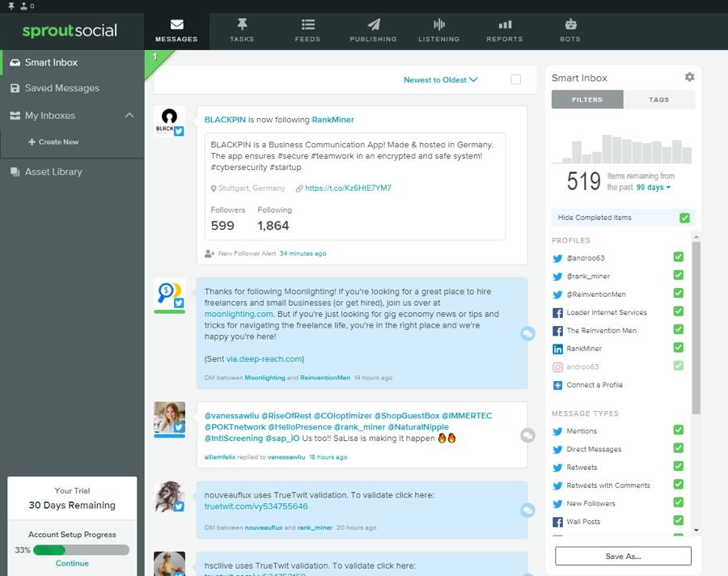
Task: Disable the @androo63 Twitter profile filter
Action: click(678, 256)
